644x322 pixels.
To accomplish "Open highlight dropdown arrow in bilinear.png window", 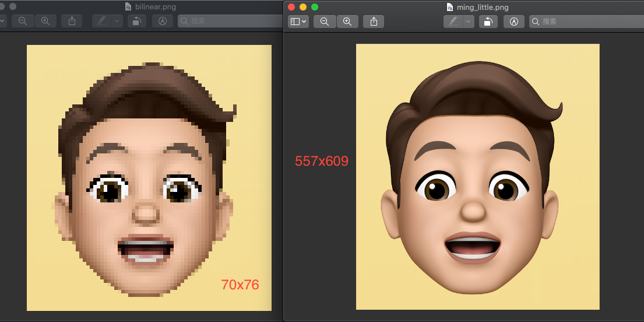I will [x=117, y=21].
